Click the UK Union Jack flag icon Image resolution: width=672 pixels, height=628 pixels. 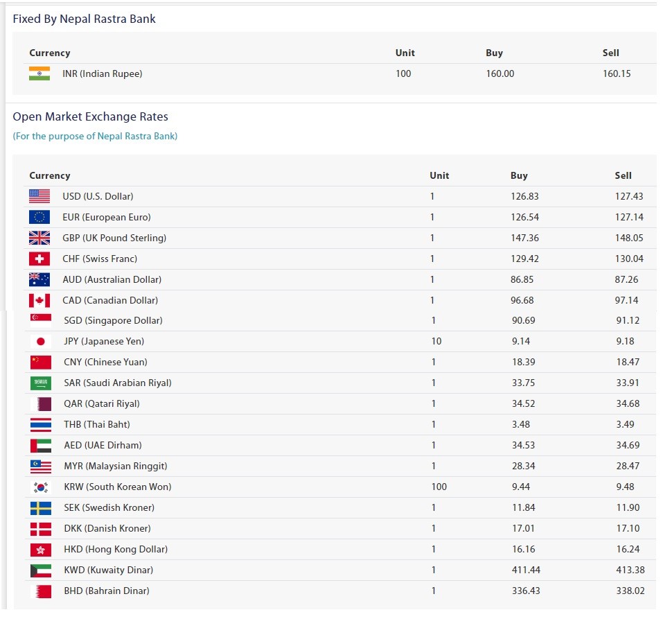click(x=39, y=238)
